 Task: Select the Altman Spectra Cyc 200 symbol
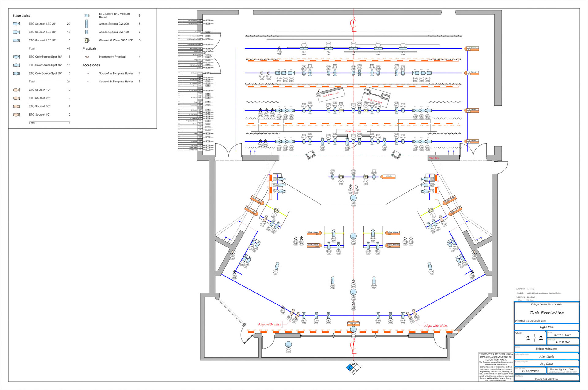click(x=87, y=24)
